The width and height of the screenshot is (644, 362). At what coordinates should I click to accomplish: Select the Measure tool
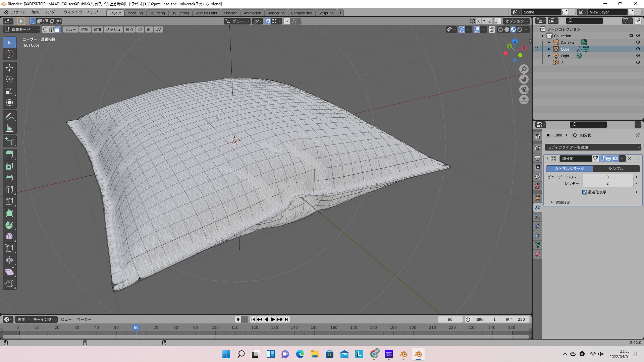click(x=9, y=128)
